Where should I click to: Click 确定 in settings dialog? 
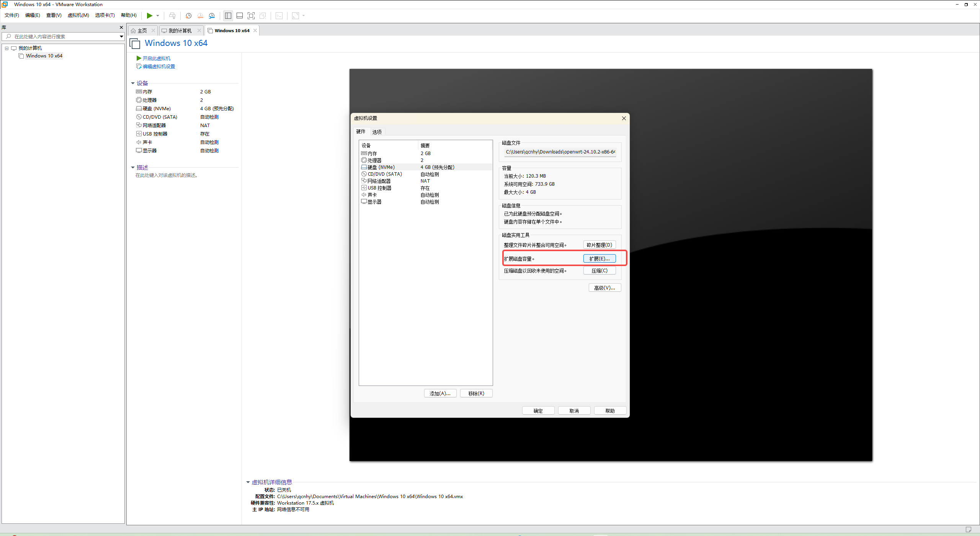538,411
